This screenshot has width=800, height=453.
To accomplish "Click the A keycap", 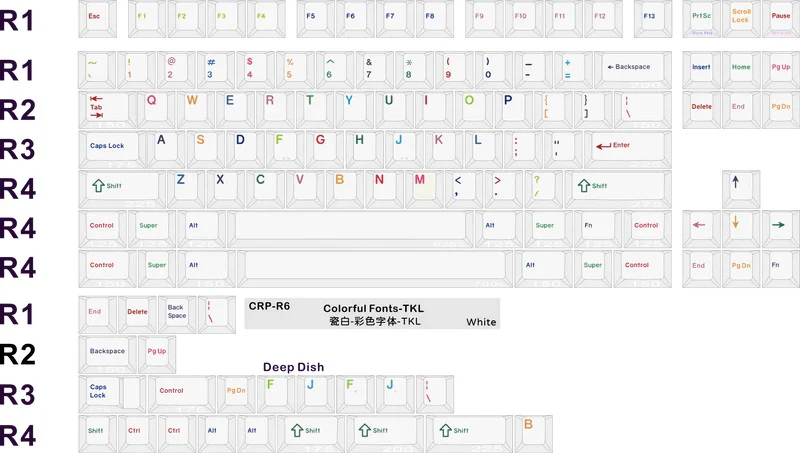I will [x=167, y=149].
